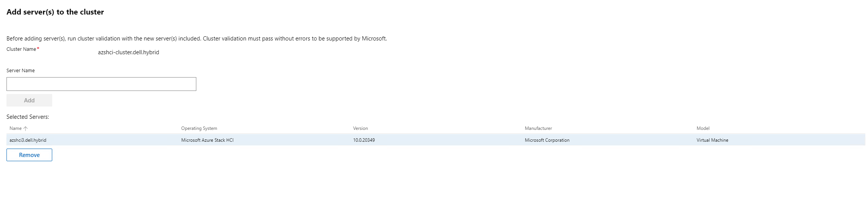Click the Cluster Name field label

21,49
